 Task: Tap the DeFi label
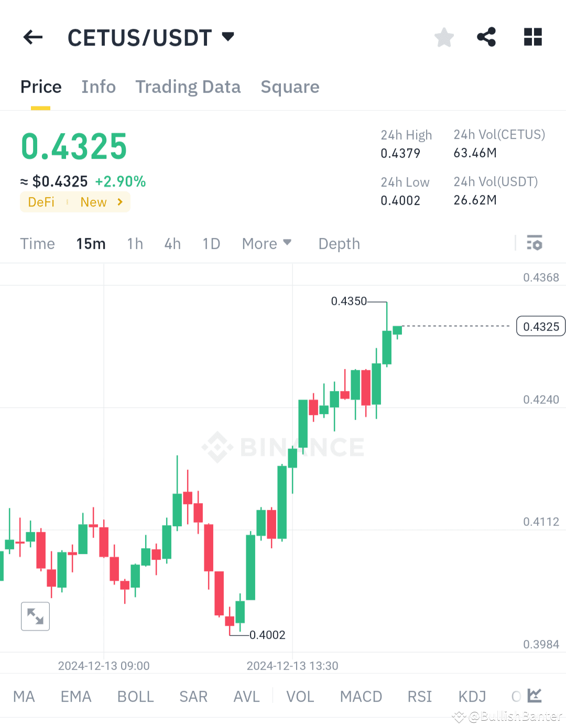click(x=41, y=202)
